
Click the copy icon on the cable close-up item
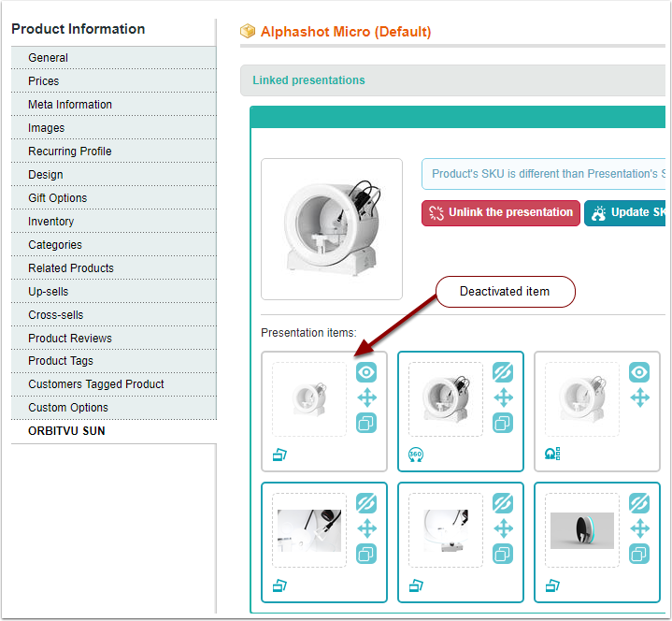point(366,554)
